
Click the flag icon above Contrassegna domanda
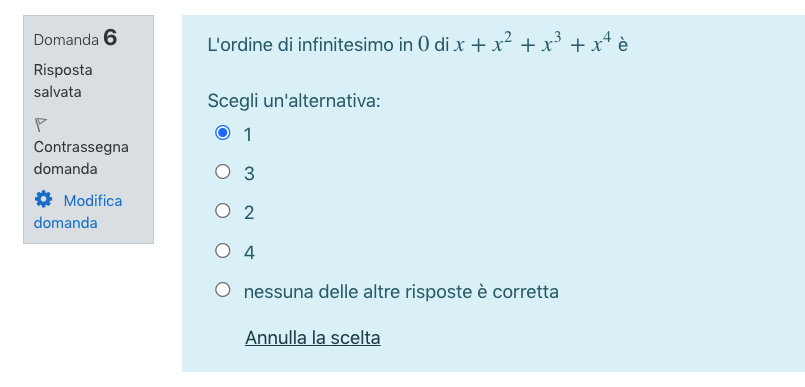click(x=41, y=124)
